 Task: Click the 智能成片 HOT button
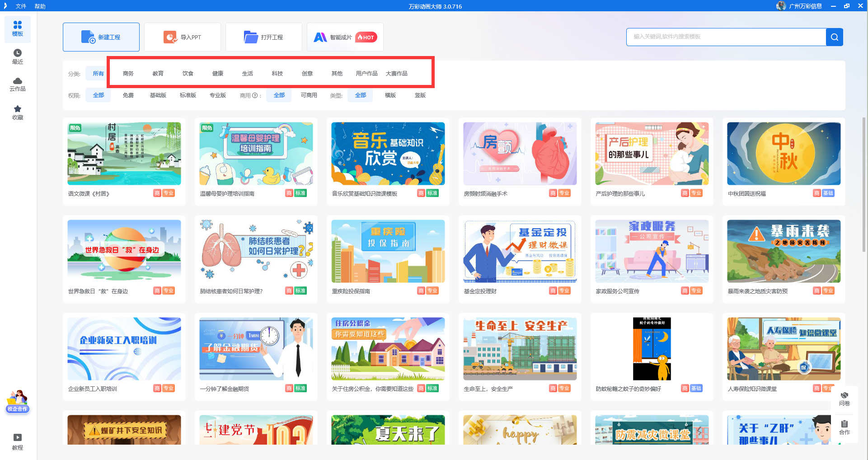pos(345,37)
